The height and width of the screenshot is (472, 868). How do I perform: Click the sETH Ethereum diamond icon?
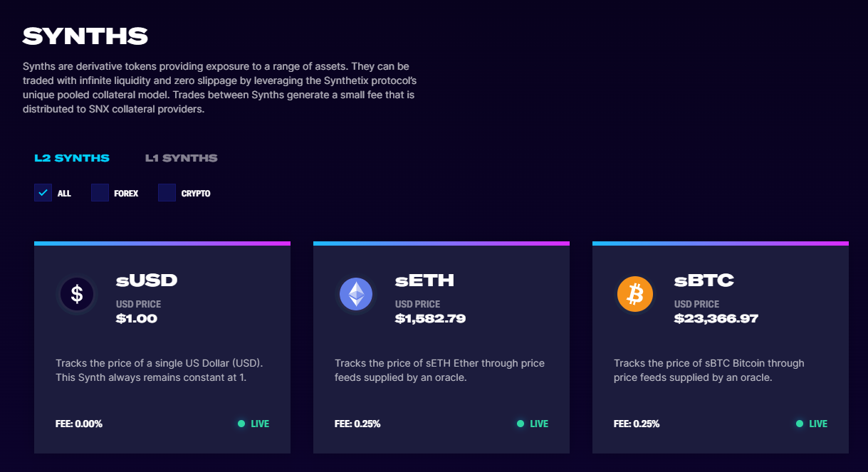click(356, 294)
